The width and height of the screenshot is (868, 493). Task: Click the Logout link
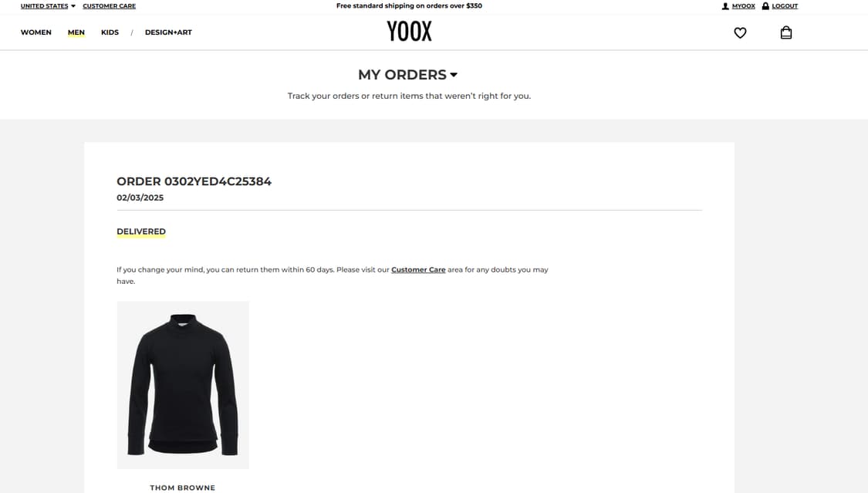[x=785, y=6]
